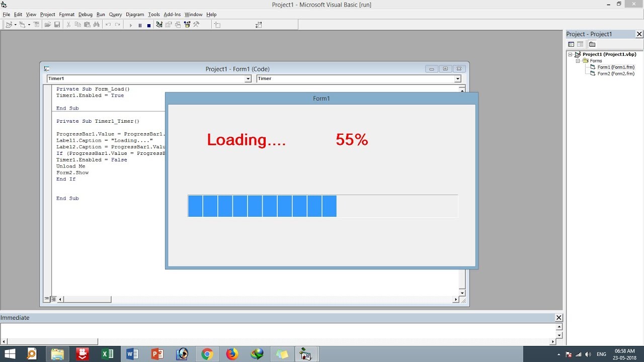Image resolution: width=644 pixels, height=362 pixels.
Task: Open the Add Form icon dropdown arrow
Action: [29, 25]
